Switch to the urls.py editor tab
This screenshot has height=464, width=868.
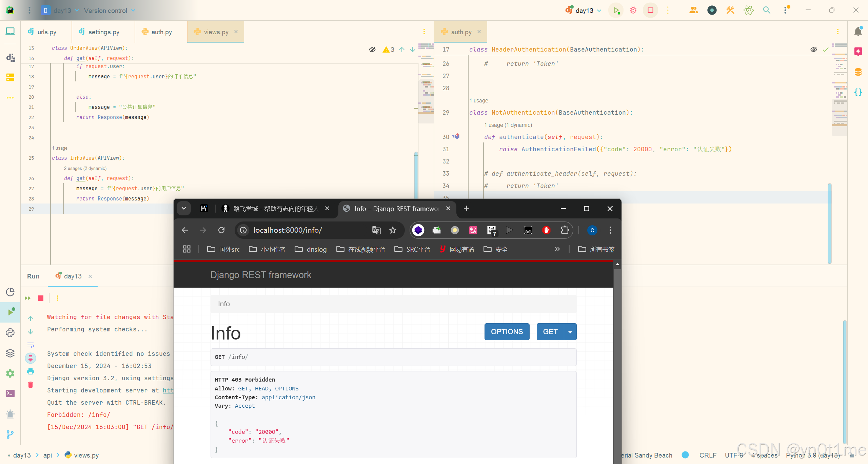[46, 32]
